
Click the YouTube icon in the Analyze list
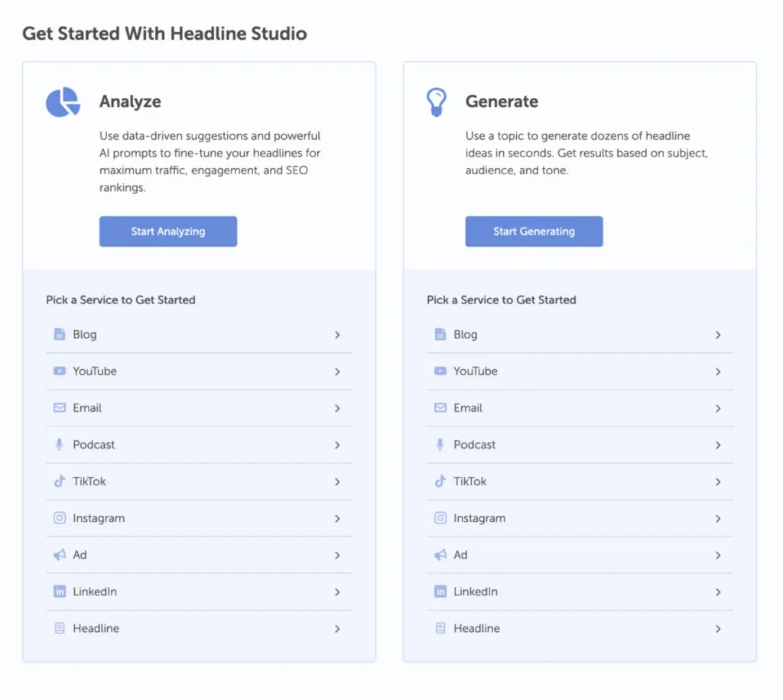point(60,371)
